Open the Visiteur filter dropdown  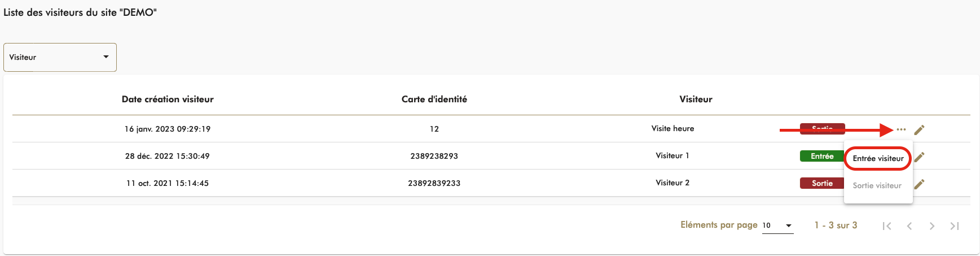[x=60, y=57]
